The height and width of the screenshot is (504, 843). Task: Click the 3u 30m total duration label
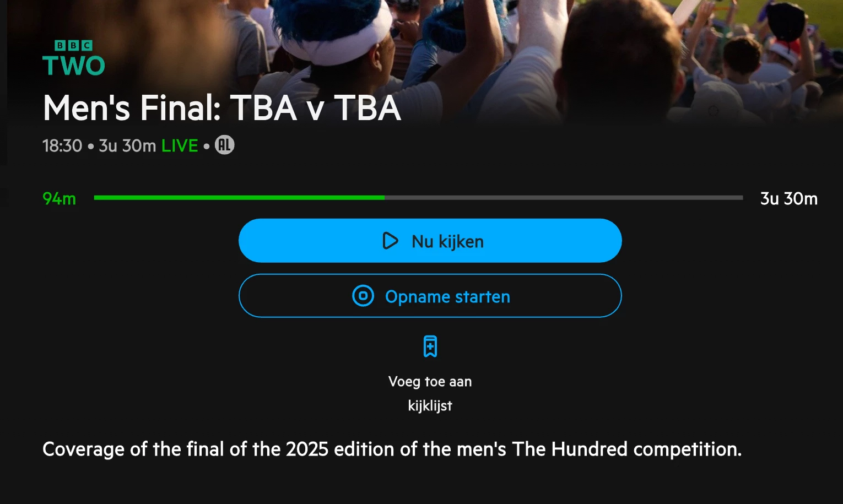click(789, 198)
